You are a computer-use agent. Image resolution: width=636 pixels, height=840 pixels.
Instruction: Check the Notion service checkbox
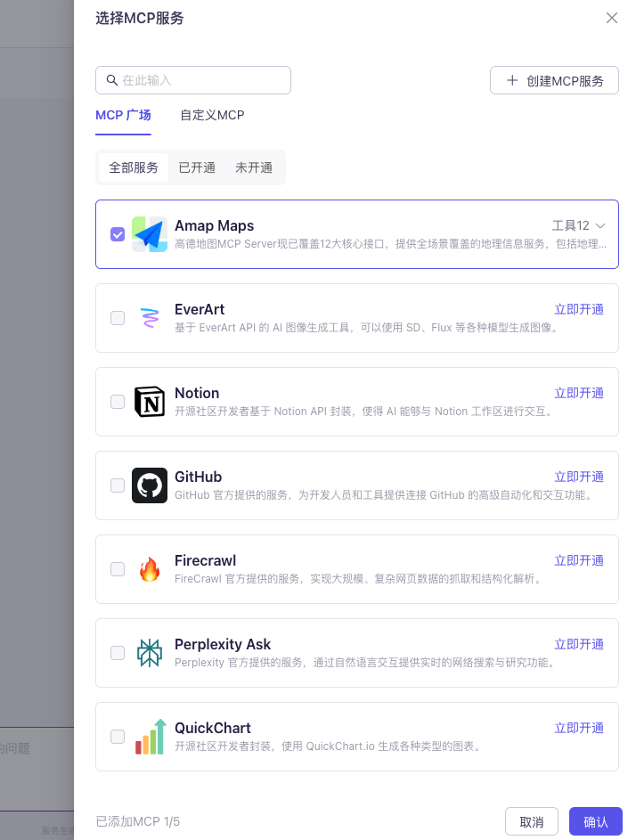118,402
